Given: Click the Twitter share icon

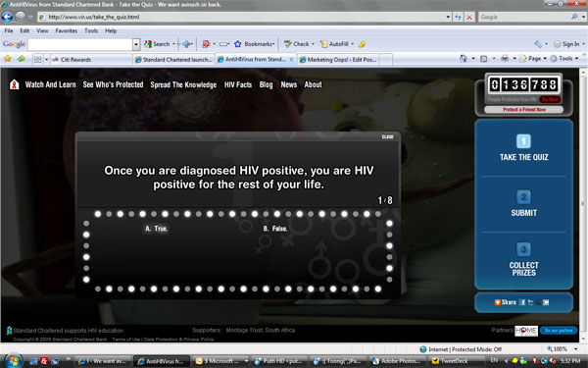Looking at the screenshot, I should (530, 302).
